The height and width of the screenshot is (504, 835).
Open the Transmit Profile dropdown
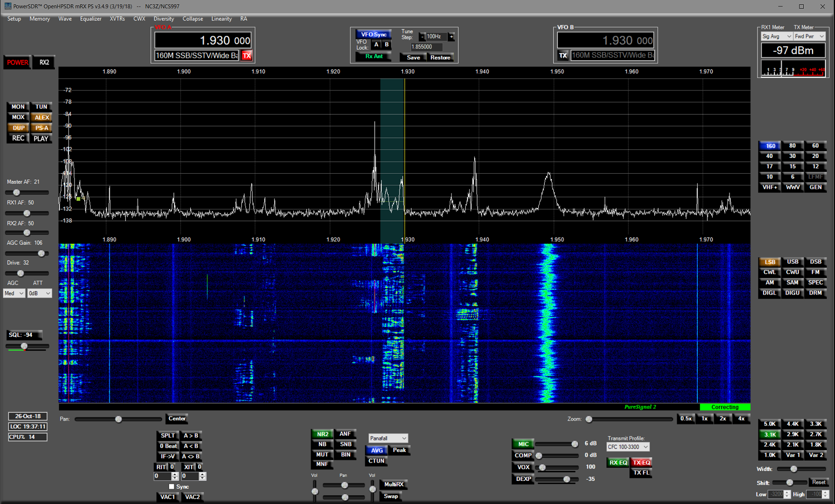pyautogui.click(x=627, y=447)
